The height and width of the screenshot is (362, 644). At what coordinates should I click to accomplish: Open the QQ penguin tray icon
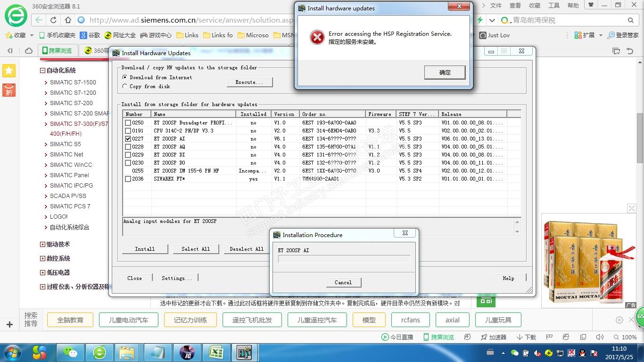(582, 353)
